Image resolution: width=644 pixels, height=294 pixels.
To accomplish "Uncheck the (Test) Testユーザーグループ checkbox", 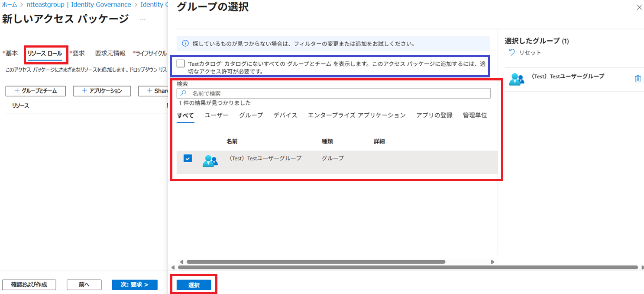I will 188,159.
